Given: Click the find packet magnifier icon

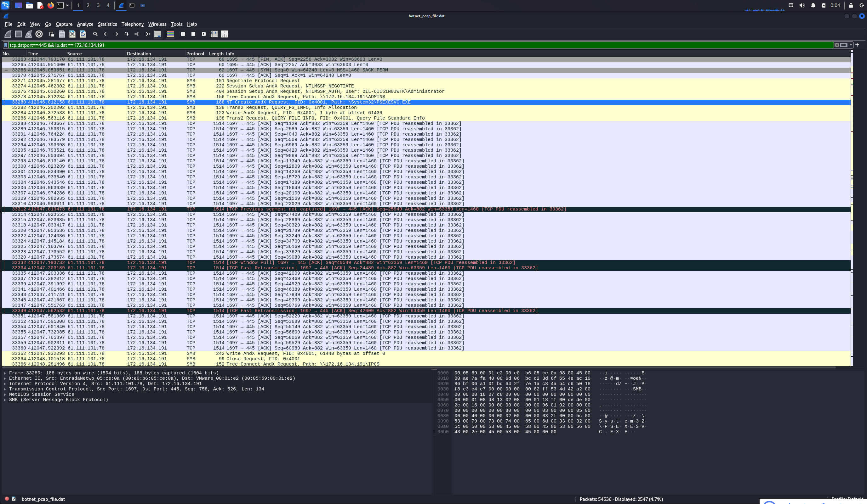Looking at the screenshot, I should pyautogui.click(x=95, y=34).
